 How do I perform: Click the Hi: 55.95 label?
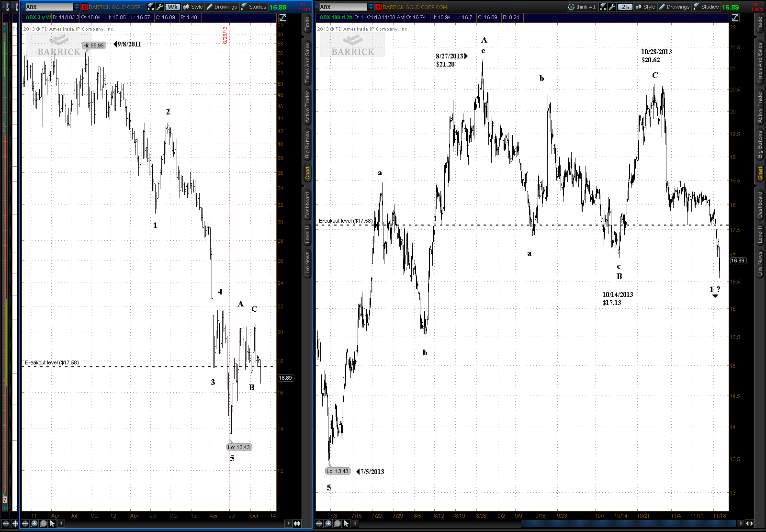pyautogui.click(x=93, y=45)
